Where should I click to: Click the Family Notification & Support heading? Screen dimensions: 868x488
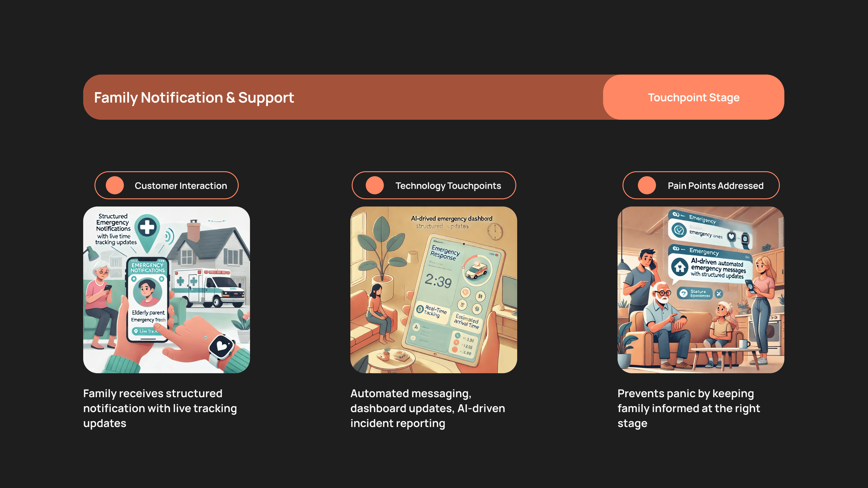tap(194, 98)
